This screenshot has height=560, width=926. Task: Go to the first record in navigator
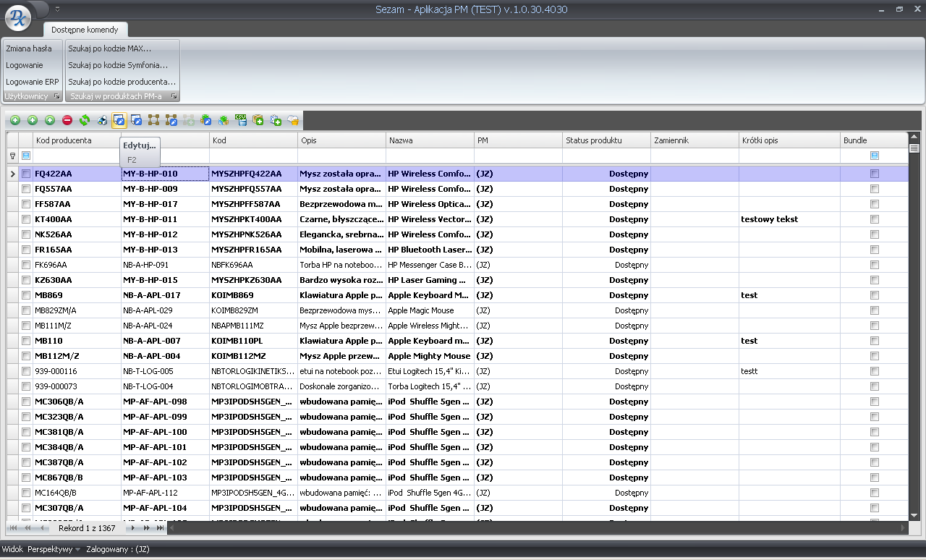[x=14, y=528]
